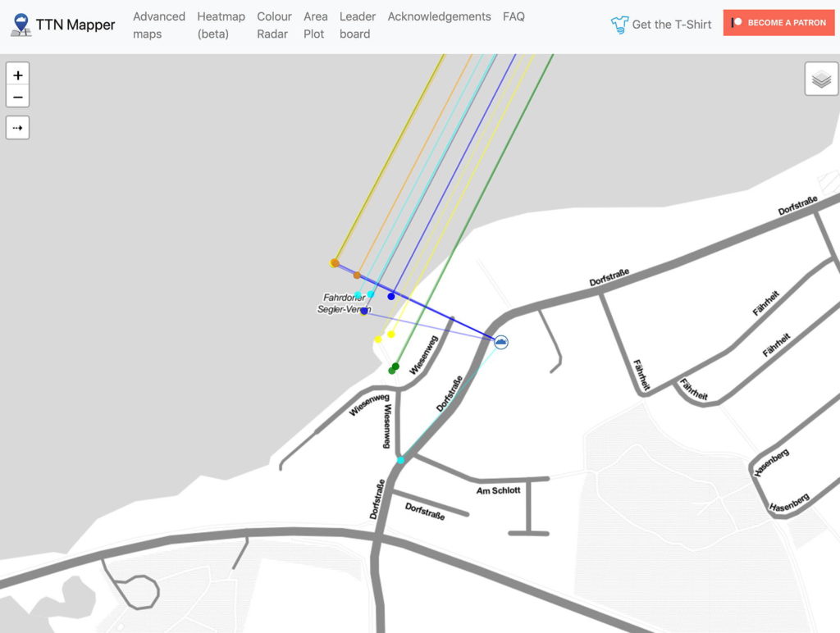Open the Heatmap (beta) section
840x633 pixels.
[x=220, y=25]
